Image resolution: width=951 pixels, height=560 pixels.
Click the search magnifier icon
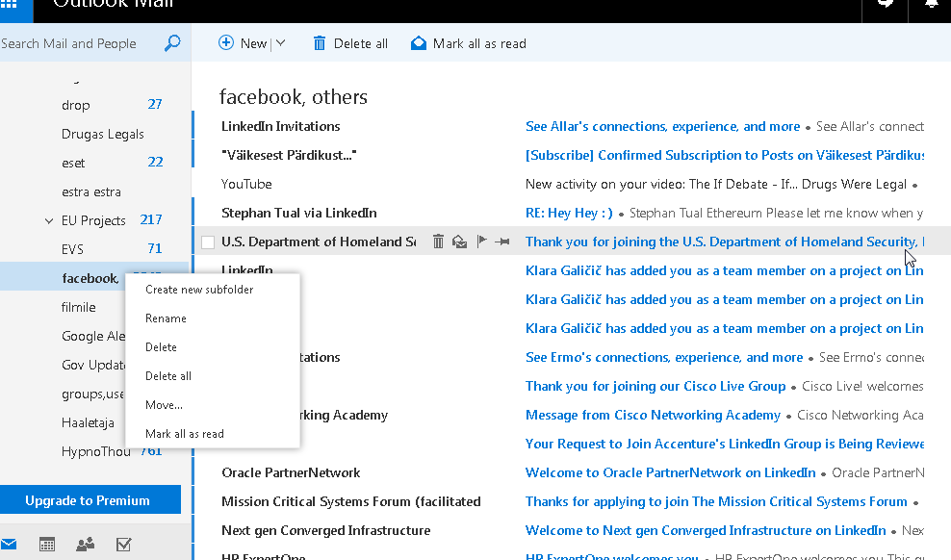coord(172,43)
